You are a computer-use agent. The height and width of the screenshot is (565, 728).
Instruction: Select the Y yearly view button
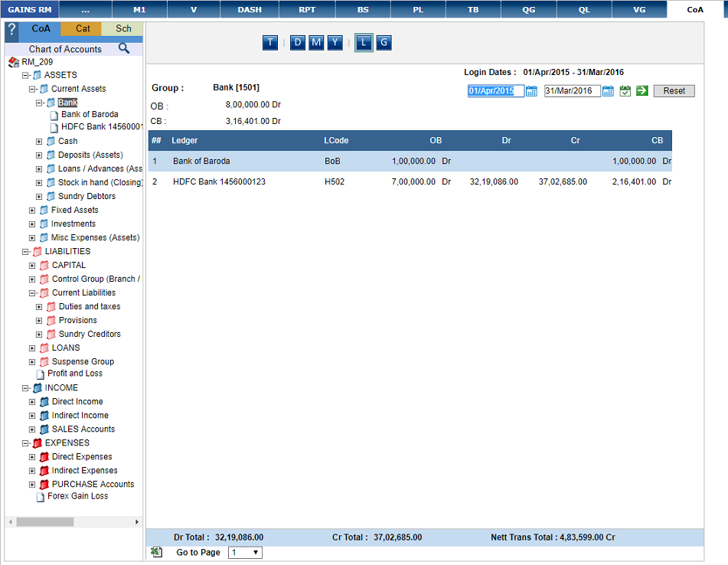click(335, 43)
